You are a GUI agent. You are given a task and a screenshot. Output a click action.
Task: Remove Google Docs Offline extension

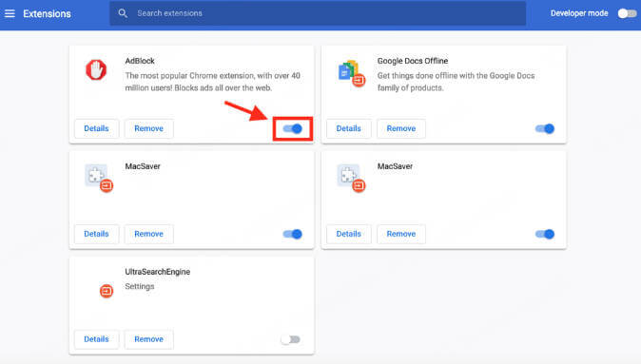(x=401, y=128)
